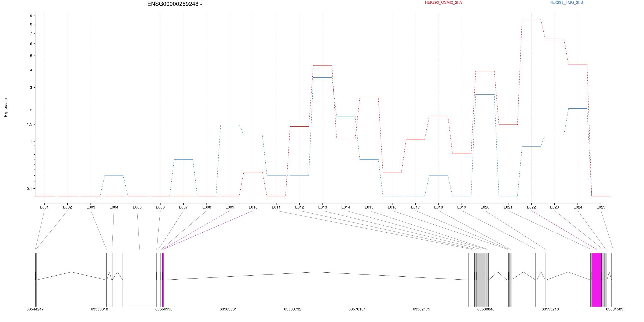Click the small magenta exon near 63556990
Viewport: 644px width, 322px height.
[x=163, y=280]
